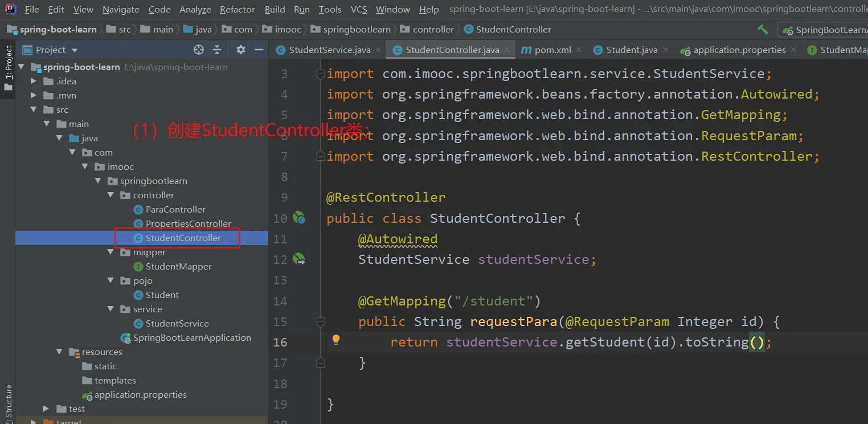The image size is (868, 424).
Task: Click springbootlearn in the breadcrumb path
Action: 357,30
